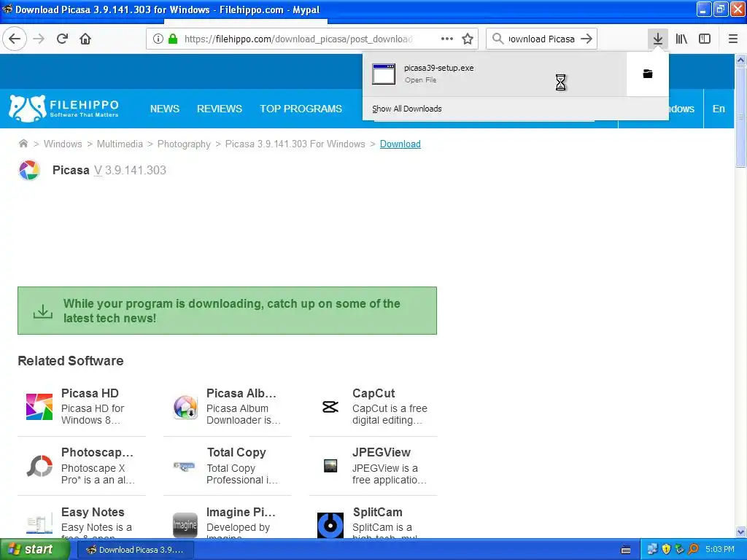
Task: Click the Picasa Album Downloader icon
Action: [185, 407]
